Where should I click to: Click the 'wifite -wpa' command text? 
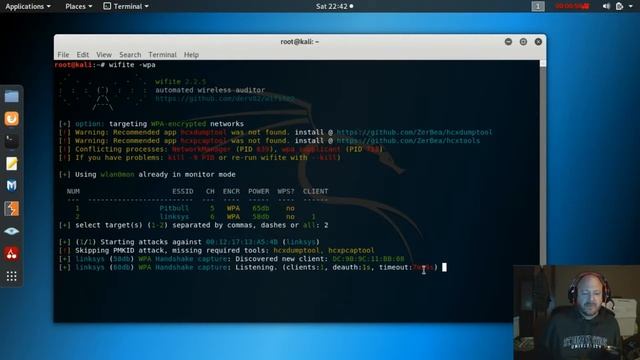point(132,65)
